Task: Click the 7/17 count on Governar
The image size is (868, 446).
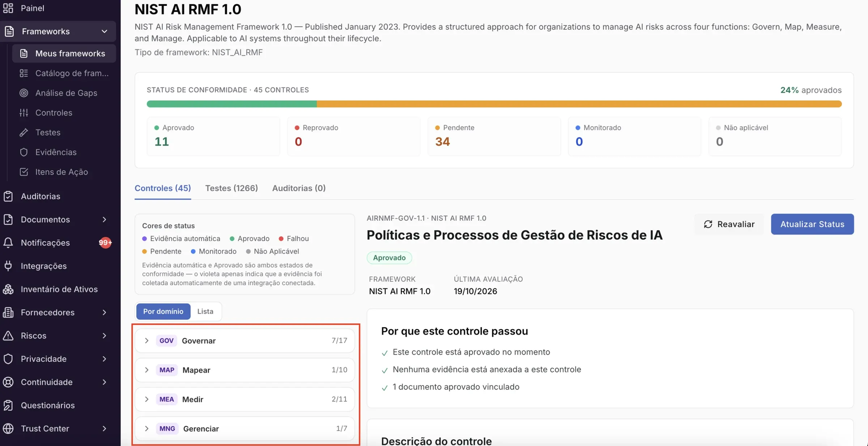Action: [x=339, y=341]
